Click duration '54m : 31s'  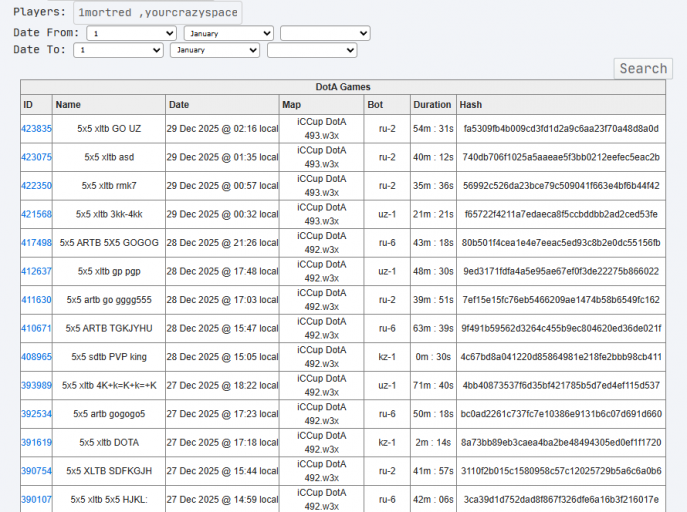[433, 129]
